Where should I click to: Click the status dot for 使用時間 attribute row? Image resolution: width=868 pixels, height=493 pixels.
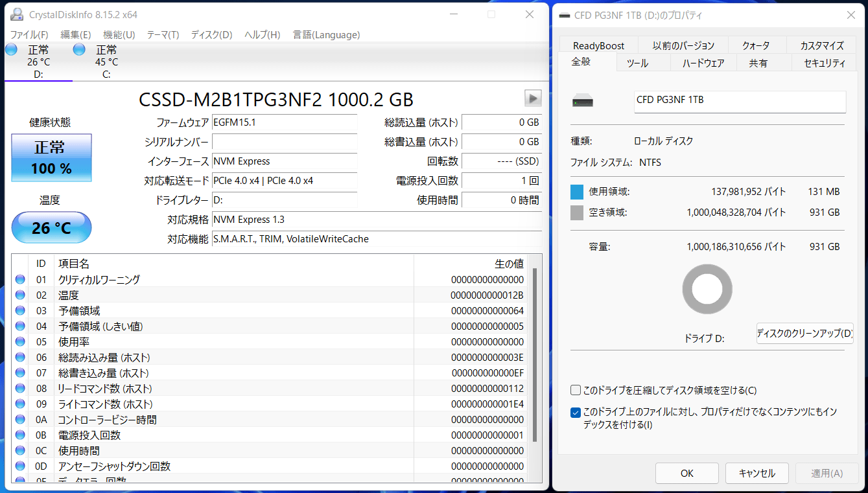coord(20,451)
